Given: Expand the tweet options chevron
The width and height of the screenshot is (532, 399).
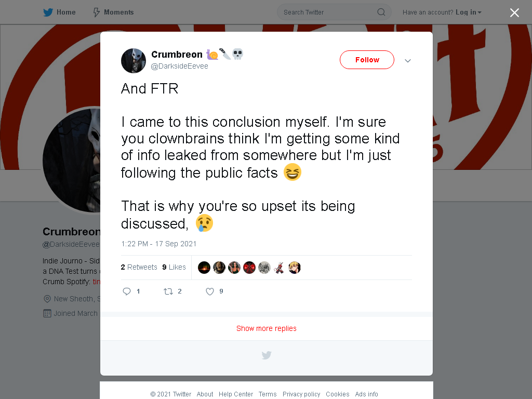Looking at the screenshot, I should [x=408, y=61].
